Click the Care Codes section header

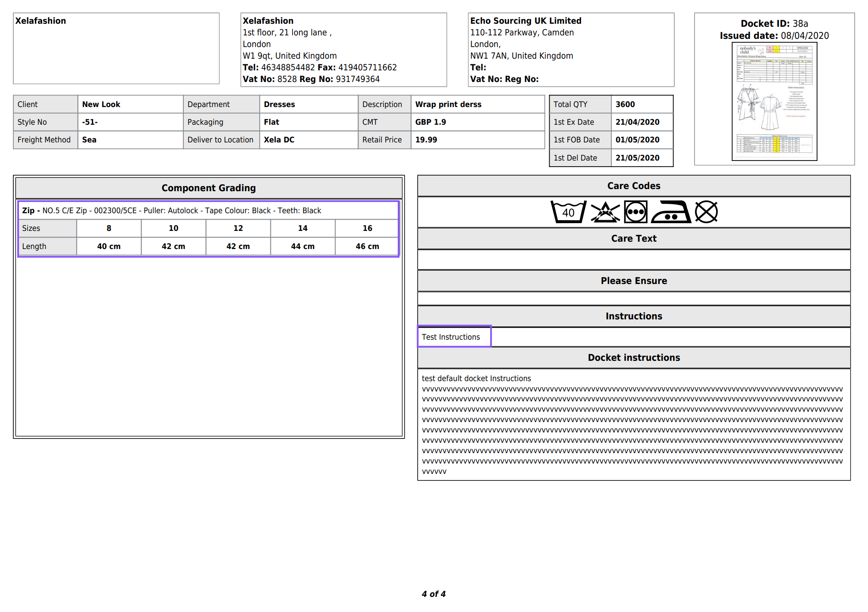point(634,186)
